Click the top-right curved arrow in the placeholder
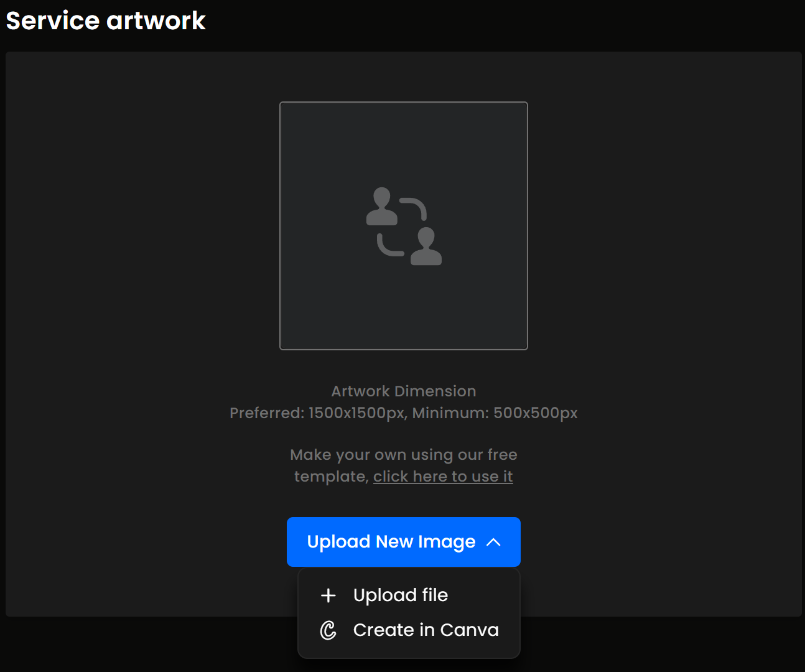This screenshot has width=805, height=672. pyautogui.click(x=414, y=207)
